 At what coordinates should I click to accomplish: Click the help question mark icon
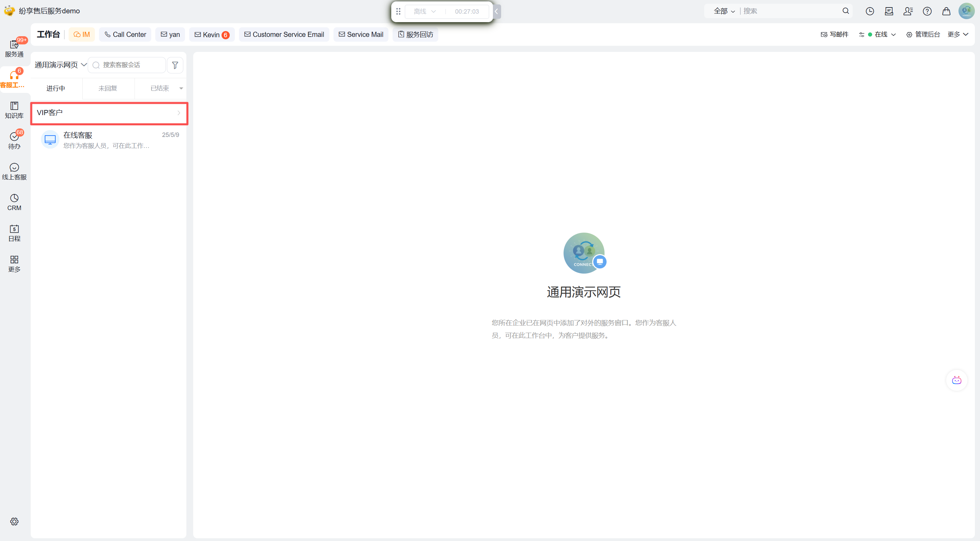(x=927, y=11)
